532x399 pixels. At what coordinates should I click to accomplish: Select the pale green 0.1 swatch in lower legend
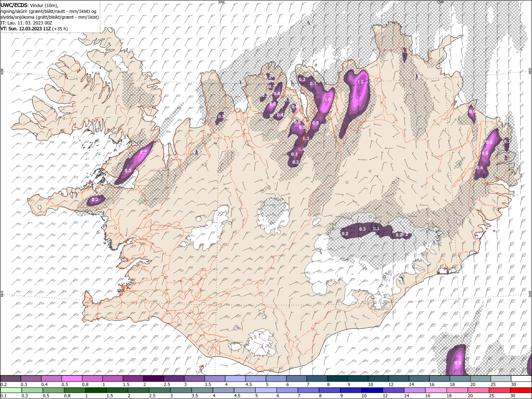point(11,390)
